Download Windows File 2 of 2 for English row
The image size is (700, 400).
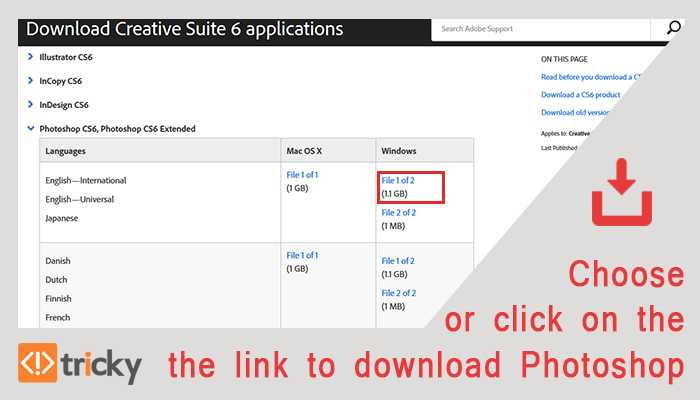[399, 212]
